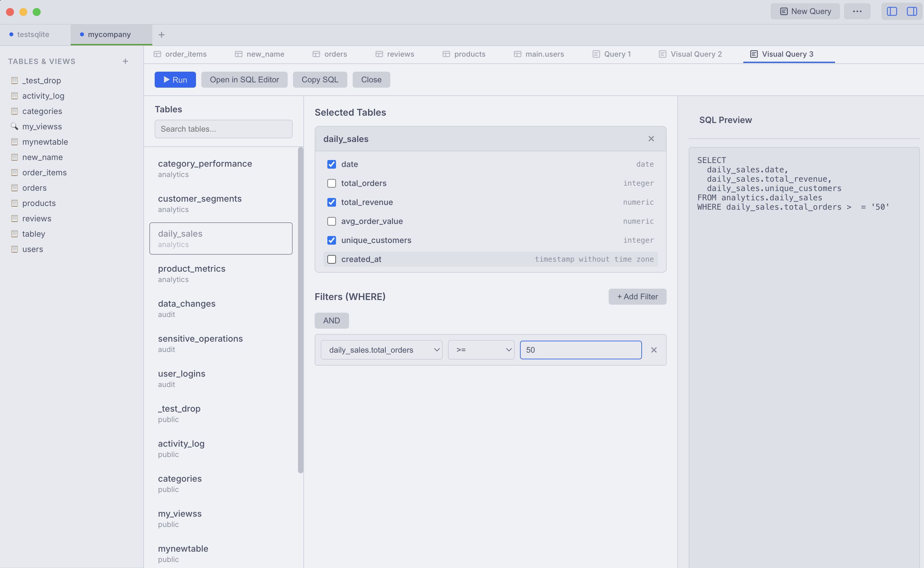Check the avg_order_value column checkbox

pyautogui.click(x=331, y=221)
